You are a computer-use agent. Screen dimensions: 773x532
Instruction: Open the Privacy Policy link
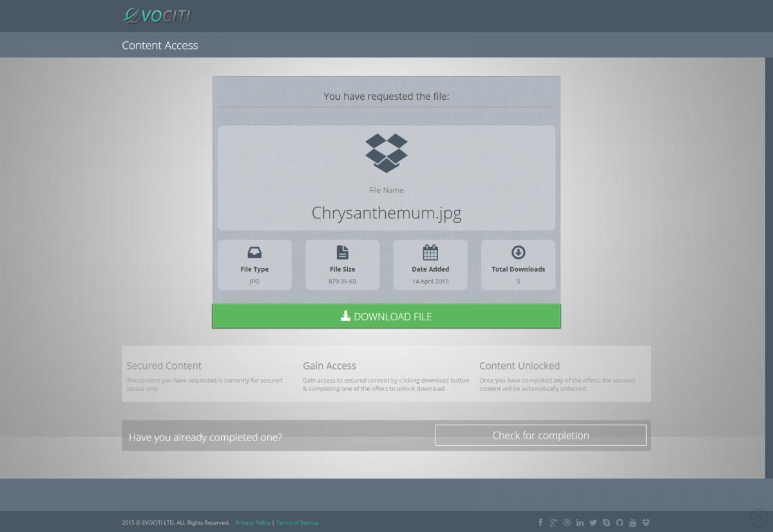[253, 522]
